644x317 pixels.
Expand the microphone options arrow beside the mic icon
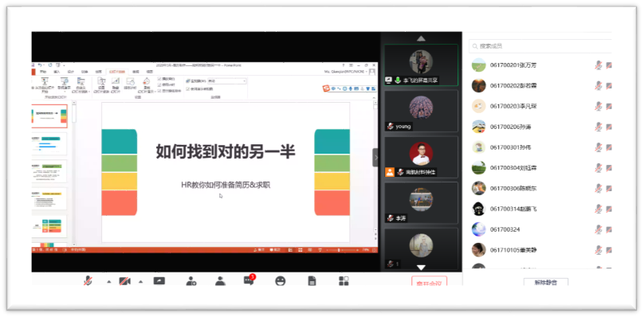coord(109,282)
